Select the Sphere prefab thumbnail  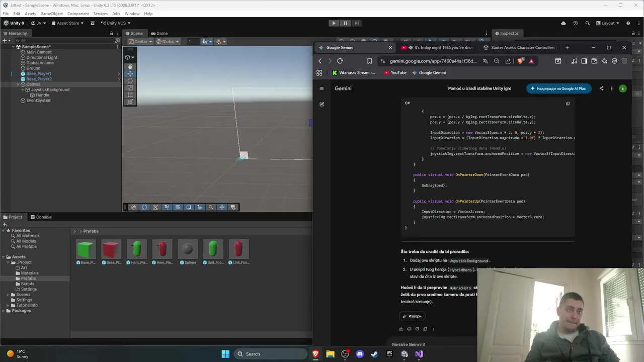188,249
